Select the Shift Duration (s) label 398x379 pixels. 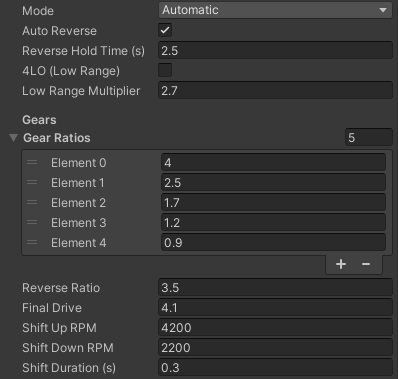click(x=69, y=368)
